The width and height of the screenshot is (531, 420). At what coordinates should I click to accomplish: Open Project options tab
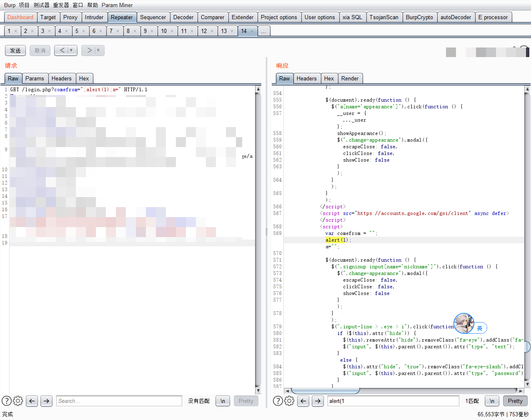tap(279, 17)
